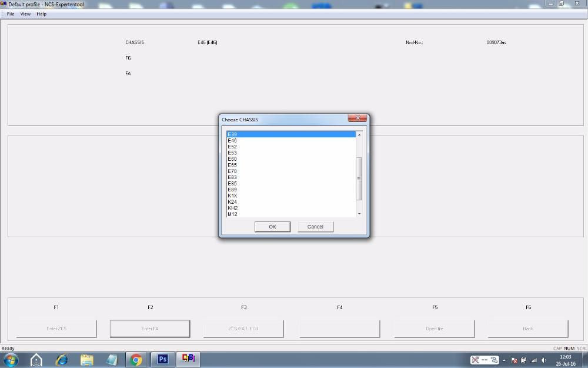Click the volume speaker tray icon
The width and height of the screenshot is (588, 368).
543,360
